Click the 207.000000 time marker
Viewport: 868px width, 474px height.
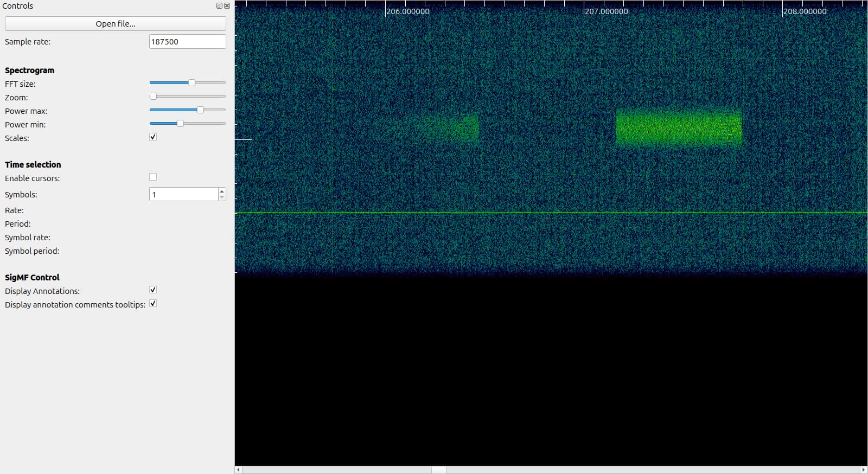[x=607, y=11]
